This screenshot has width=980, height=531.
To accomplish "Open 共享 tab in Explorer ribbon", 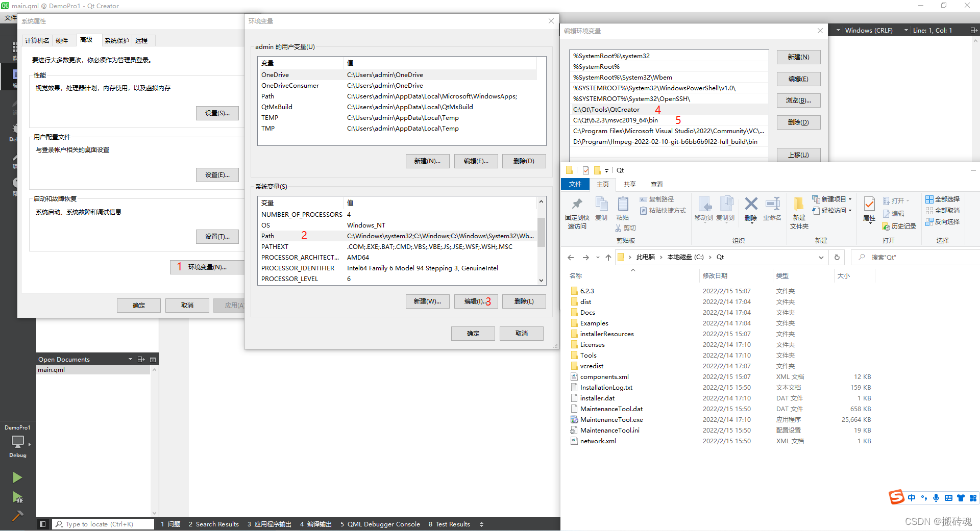I will [630, 184].
